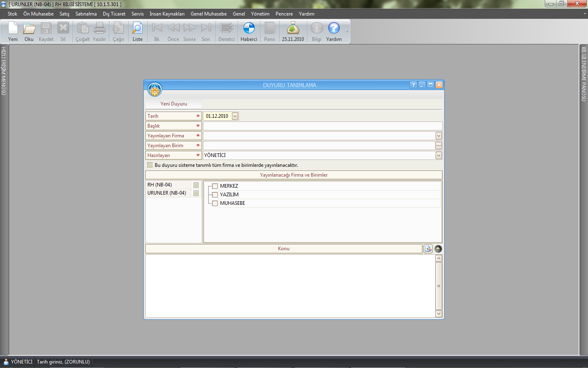Open Yardım help icon in toolbar
Viewport: 588px width, 368px height.
(334, 29)
